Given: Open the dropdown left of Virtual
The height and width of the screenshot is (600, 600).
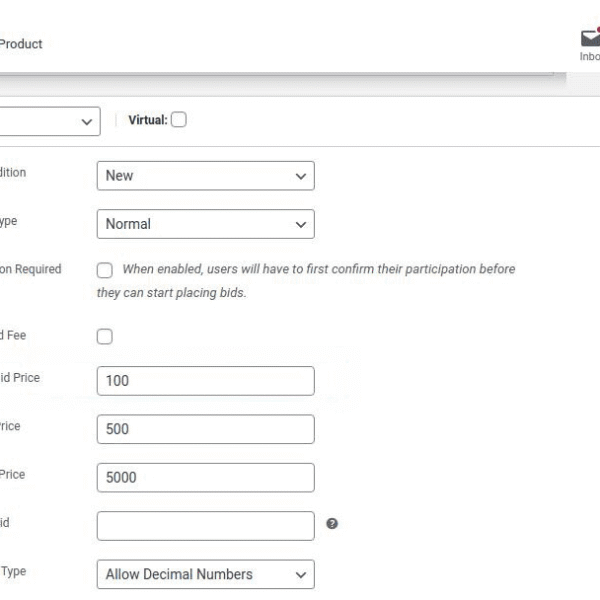Looking at the screenshot, I should click(x=50, y=121).
